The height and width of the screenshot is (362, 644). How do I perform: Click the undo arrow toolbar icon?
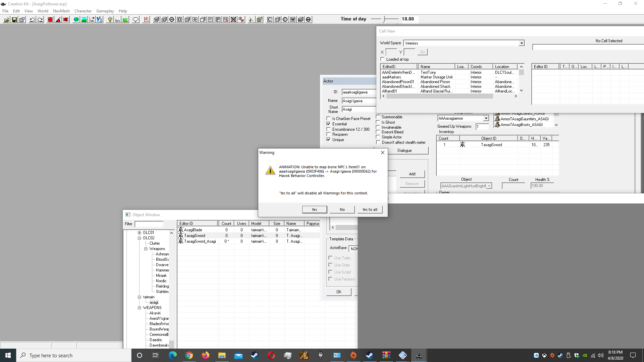(x=32, y=19)
